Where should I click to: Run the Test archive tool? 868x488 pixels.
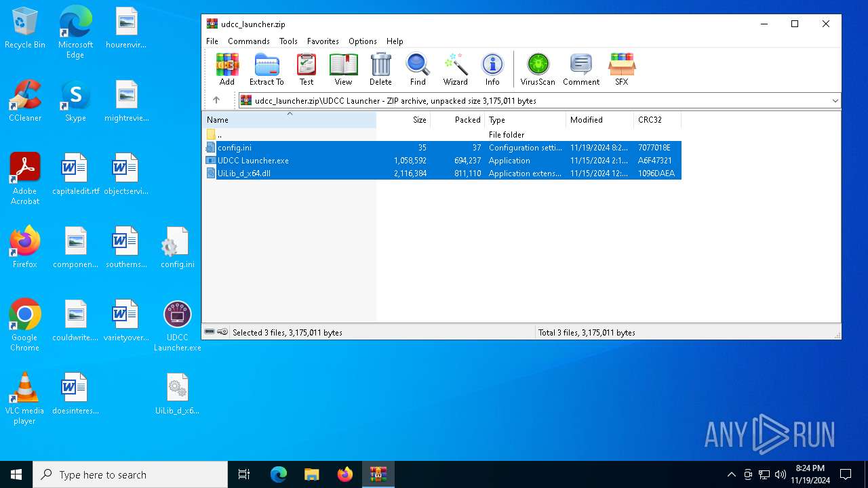tap(307, 69)
